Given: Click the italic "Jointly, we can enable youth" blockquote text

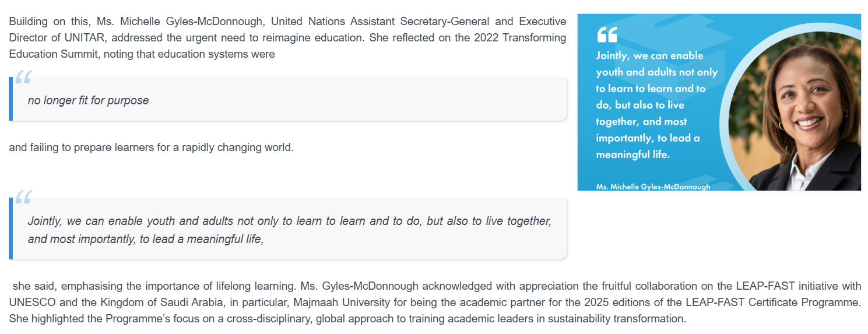Looking at the screenshot, I should pos(290,230).
